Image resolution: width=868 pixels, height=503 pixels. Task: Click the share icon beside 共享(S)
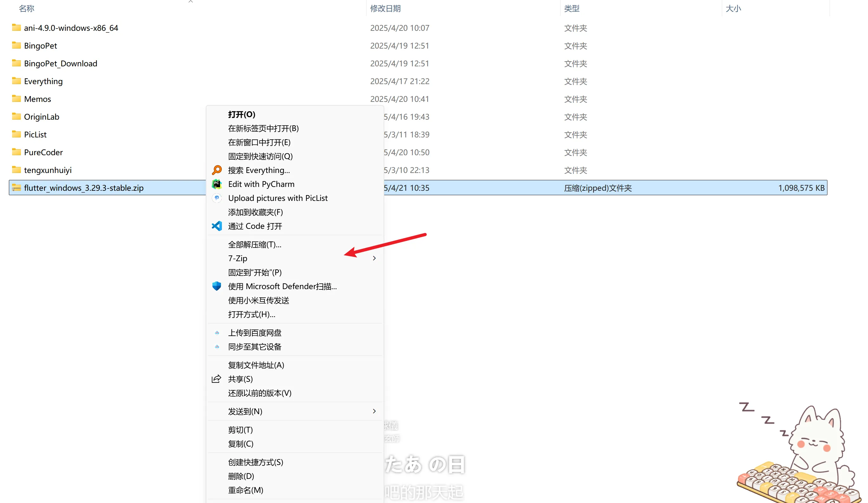[x=216, y=379]
